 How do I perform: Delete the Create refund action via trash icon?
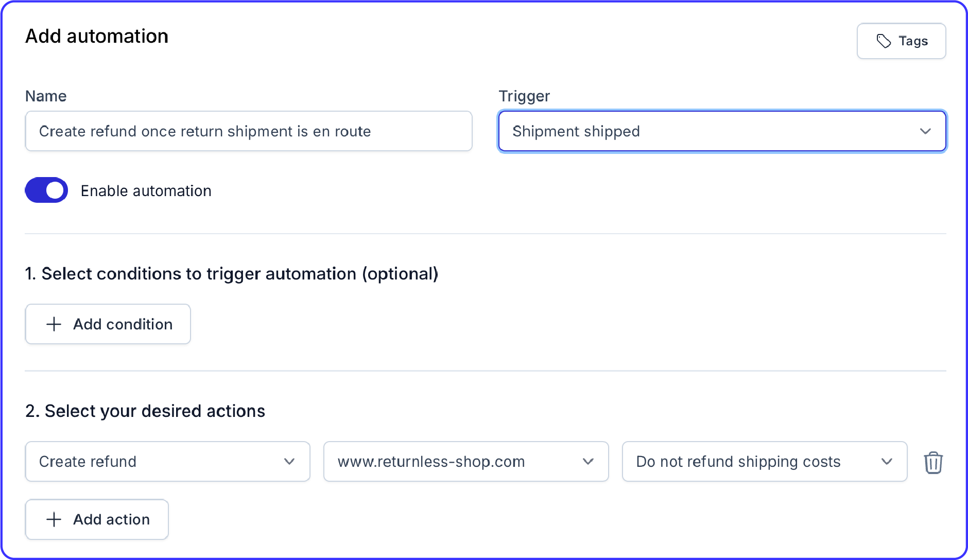click(933, 462)
